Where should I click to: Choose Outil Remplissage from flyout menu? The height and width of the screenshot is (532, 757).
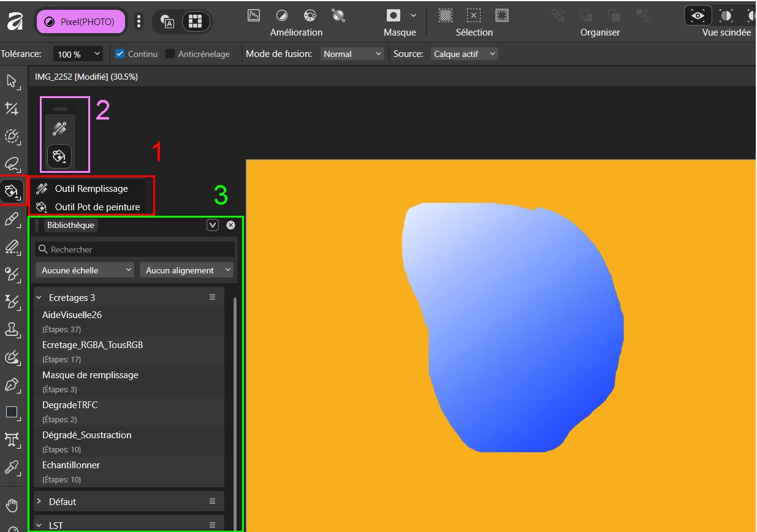pyautogui.click(x=90, y=189)
